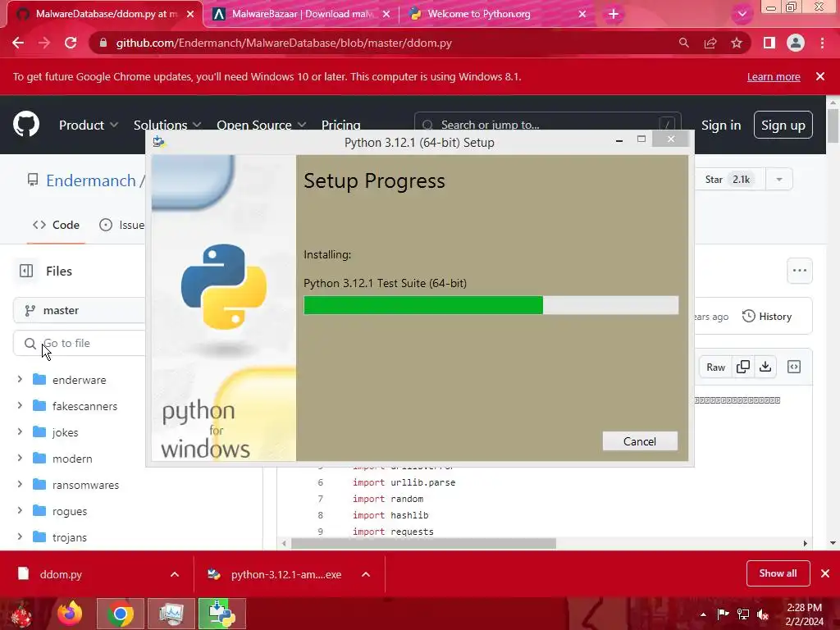
Task: Open the Open Source dropdown menu
Action: point(262,125)
